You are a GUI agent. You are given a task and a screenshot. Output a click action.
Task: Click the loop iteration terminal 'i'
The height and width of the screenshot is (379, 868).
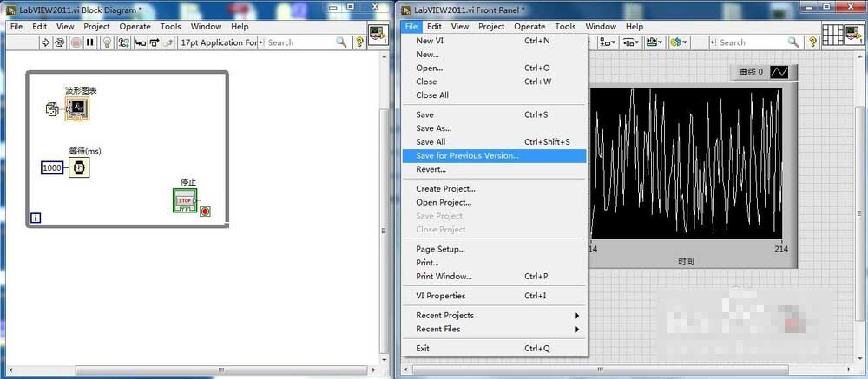pyautogui.click(x=36, y=218)
